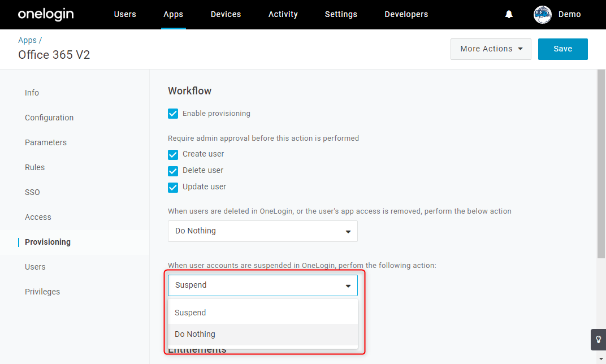
Task: Open the lightbulb help widget
Action: [598, 340]
